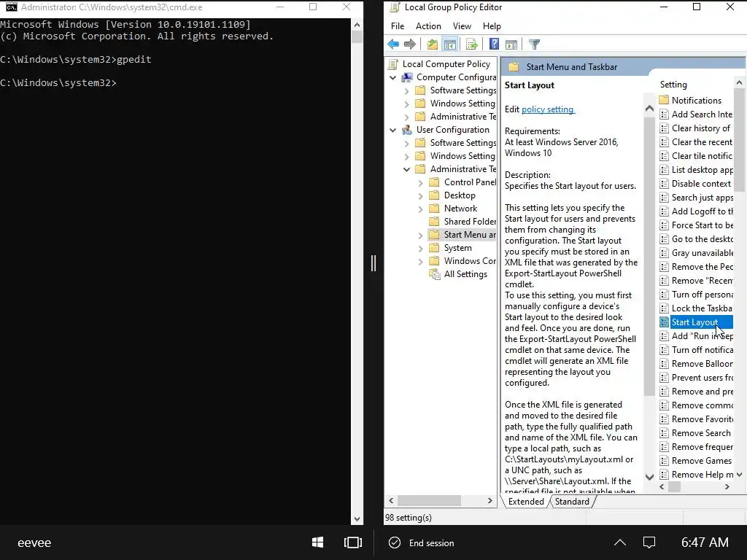Select Clear tile notifications setting
Image resolution: width=747 pixels, height=560 pixels.
point(696,156)
